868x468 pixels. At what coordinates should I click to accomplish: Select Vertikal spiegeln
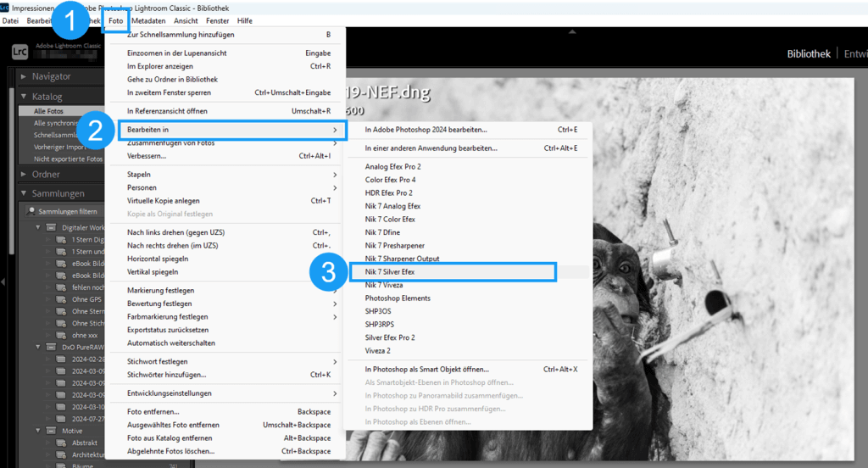(225, 272)
